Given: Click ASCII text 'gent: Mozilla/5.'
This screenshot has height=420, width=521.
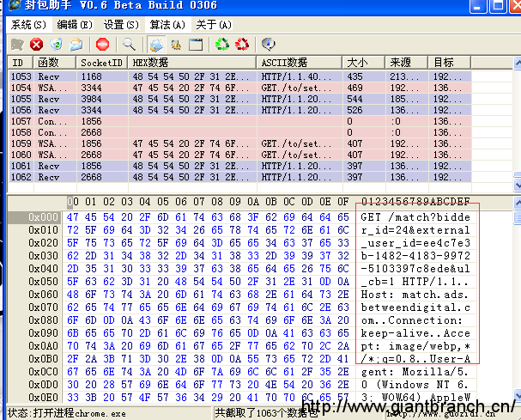Looking at the screenshot, I should click(415, 372).
